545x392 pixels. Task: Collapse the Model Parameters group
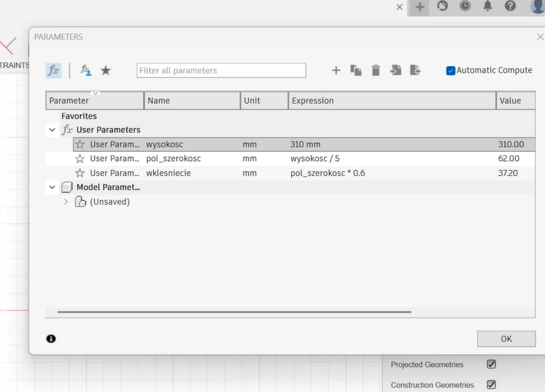point(52,187)
